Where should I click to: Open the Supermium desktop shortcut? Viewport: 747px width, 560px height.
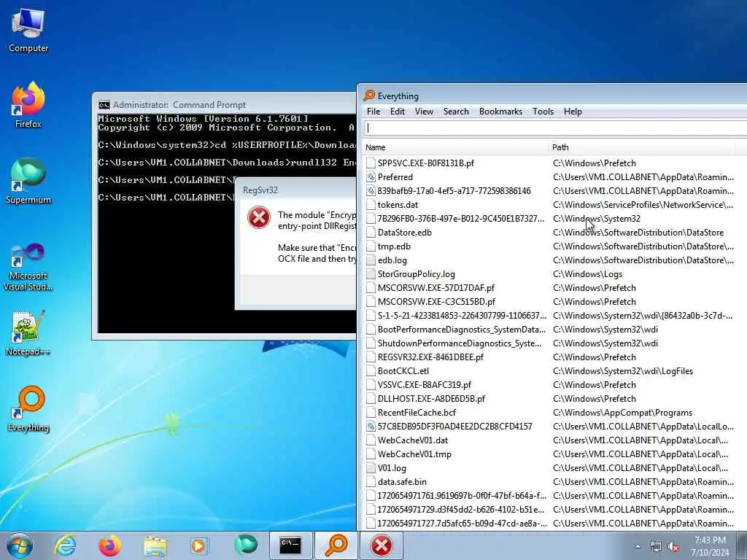click(x=28, y=182)
